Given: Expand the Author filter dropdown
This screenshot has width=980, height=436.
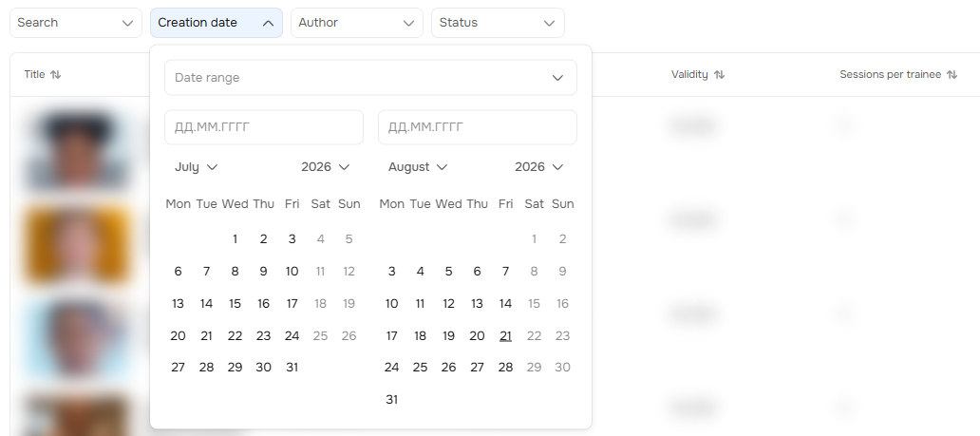Looking at the screenshot, I should click(x=357, y=23).
